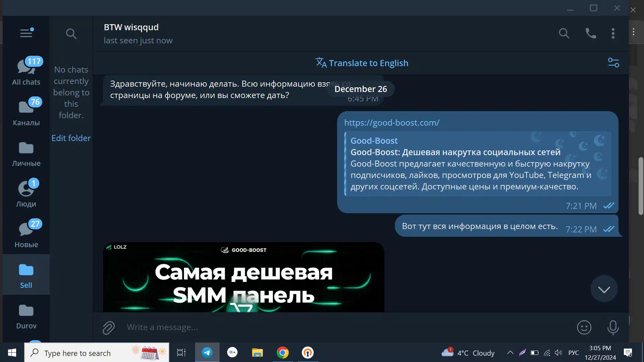Image resolution: width=644 pixels, height=362 pixels.
Task: Open the orange-ring app icon on taskbar
Action: (x=308, y=353)
